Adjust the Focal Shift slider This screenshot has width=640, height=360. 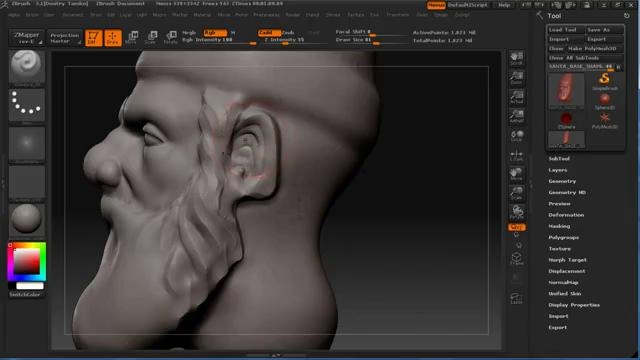point(371,32)
